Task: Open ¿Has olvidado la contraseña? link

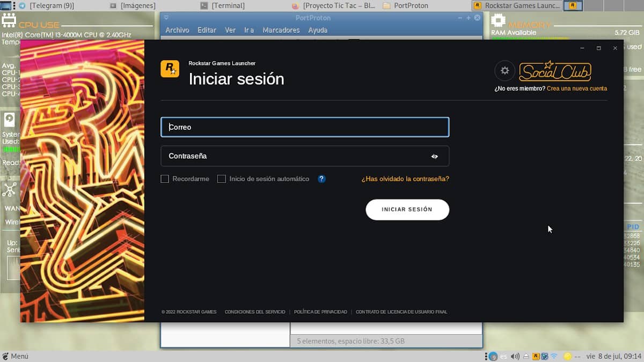Action: [405, 179]
